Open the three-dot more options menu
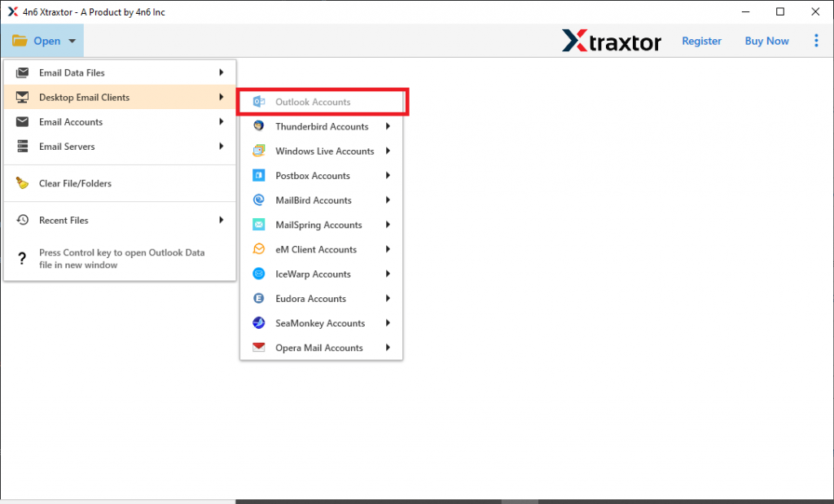The width and height of the screenshot is (834, 504). coord(816,41)
